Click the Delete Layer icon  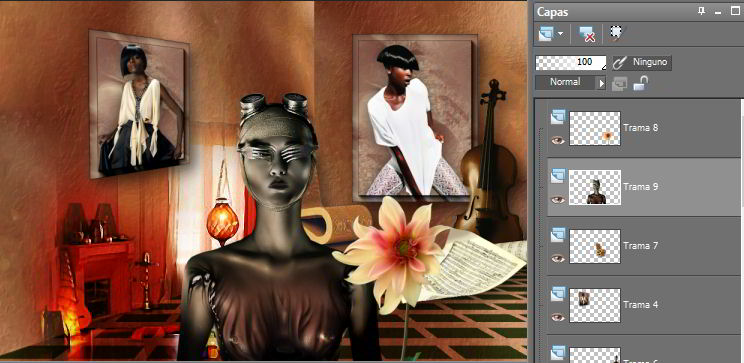(587, 34)
